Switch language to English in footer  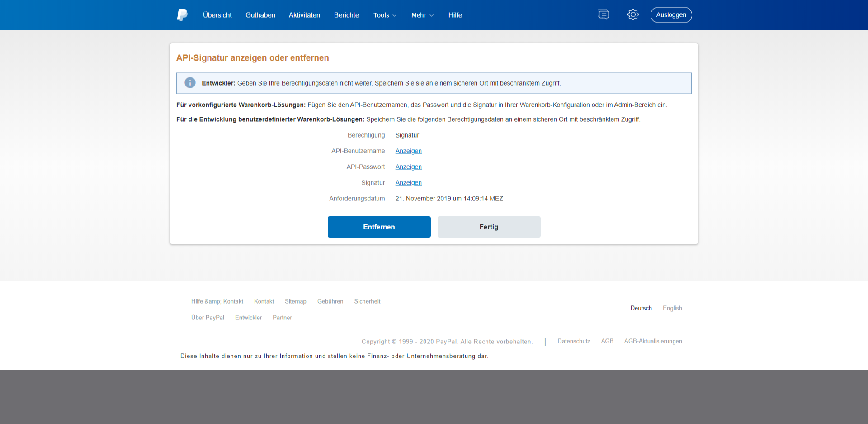pos(672,308)
